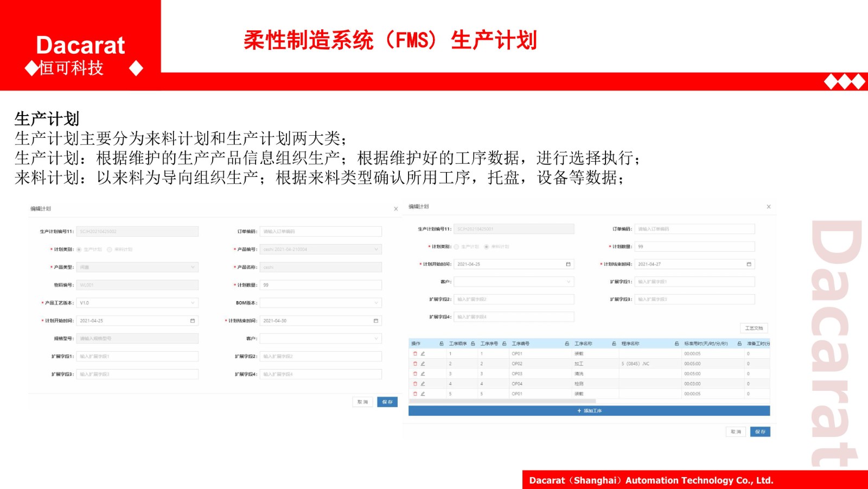Open calendar for left 计划开始时间 field

tap(192, 321)
